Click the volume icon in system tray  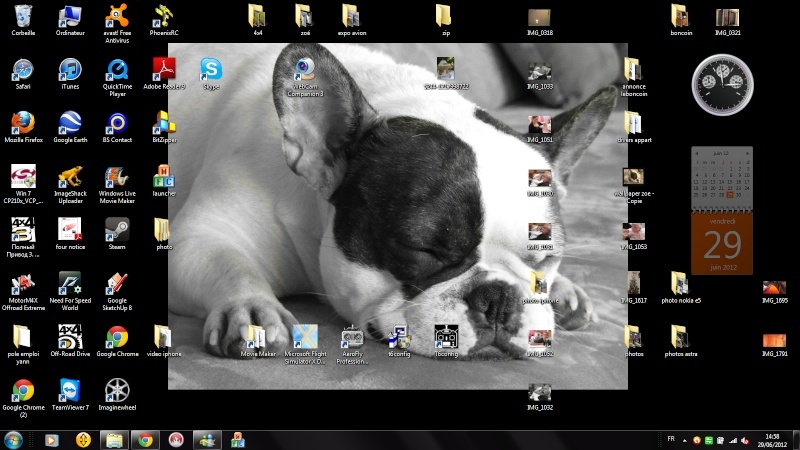pos(744,440)
